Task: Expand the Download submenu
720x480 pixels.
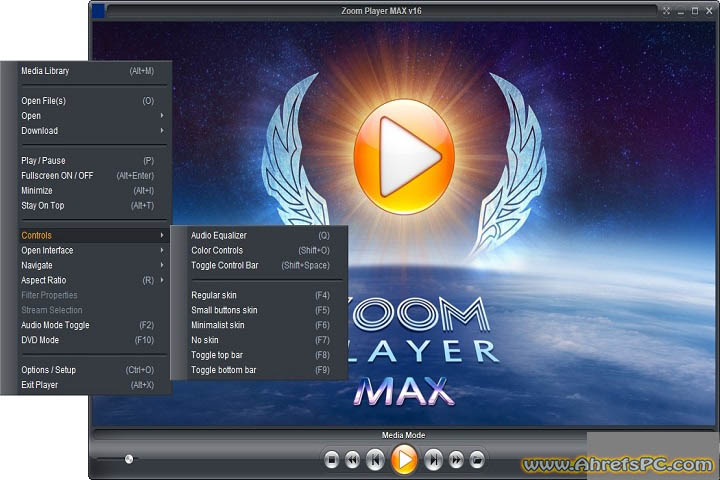Action: coord(94,130)
